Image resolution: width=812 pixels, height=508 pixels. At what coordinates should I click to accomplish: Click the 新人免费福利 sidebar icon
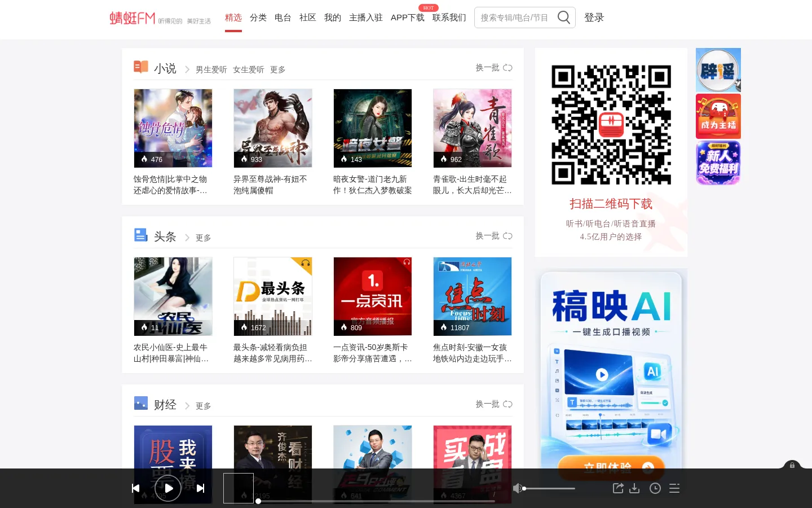click(x=718, y=163)
